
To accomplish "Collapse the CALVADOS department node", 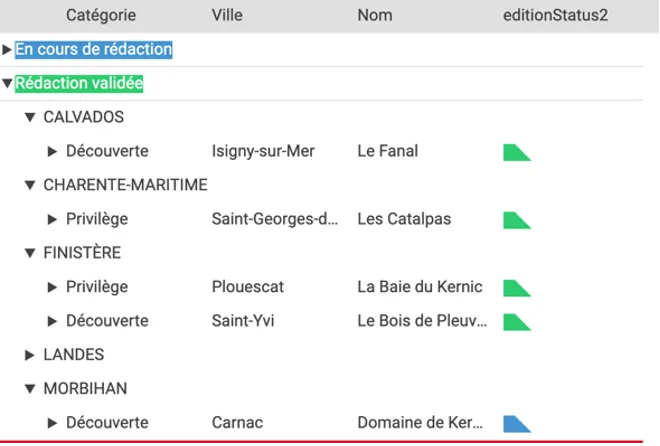I will point(30,118).
